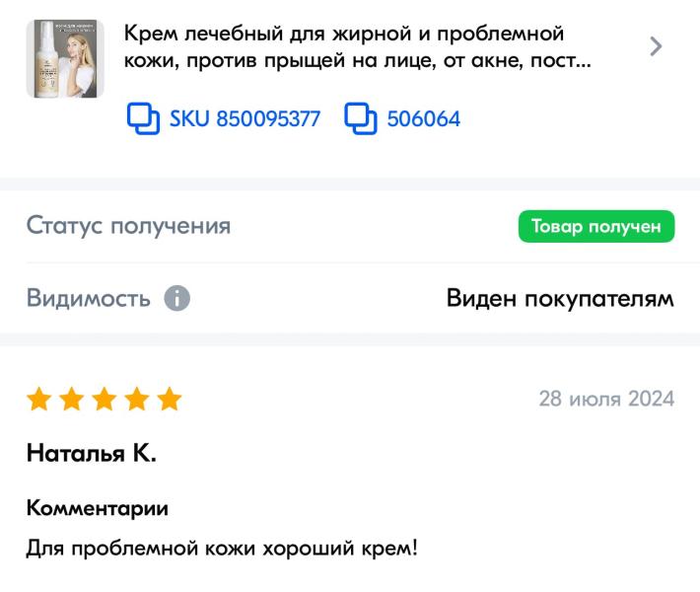
Task: Select the "Виден покупателям" visibility value
Action: [560, 298]
